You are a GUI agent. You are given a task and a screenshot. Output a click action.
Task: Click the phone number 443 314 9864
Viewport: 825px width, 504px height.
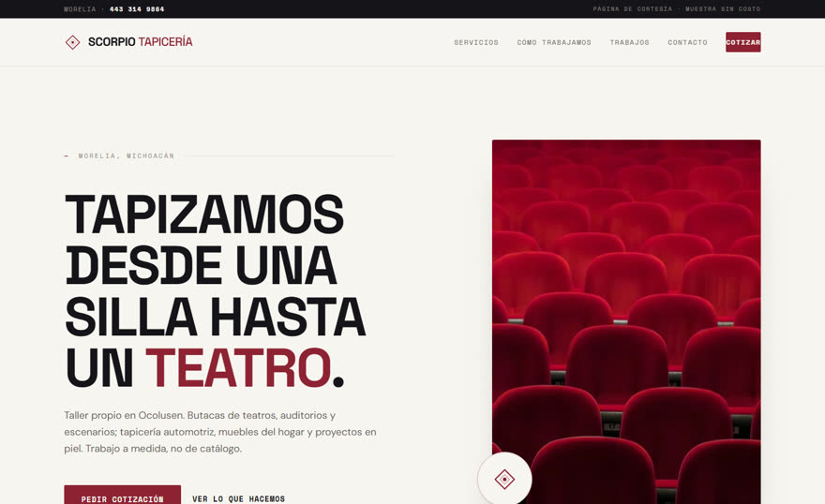(x=137, y=9)
